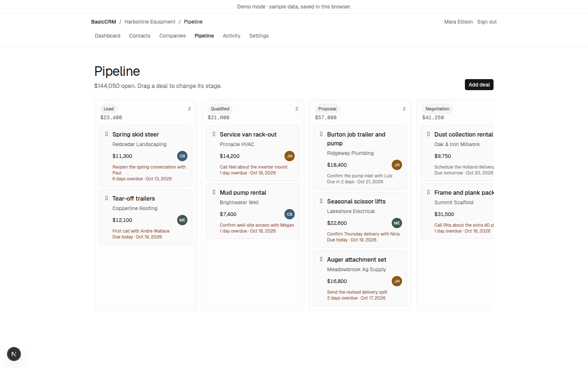The width and height of the screenshot is (588, 368).
Task: Click the Redcedar Landscaping company name
Action: (x=139, y=144)
